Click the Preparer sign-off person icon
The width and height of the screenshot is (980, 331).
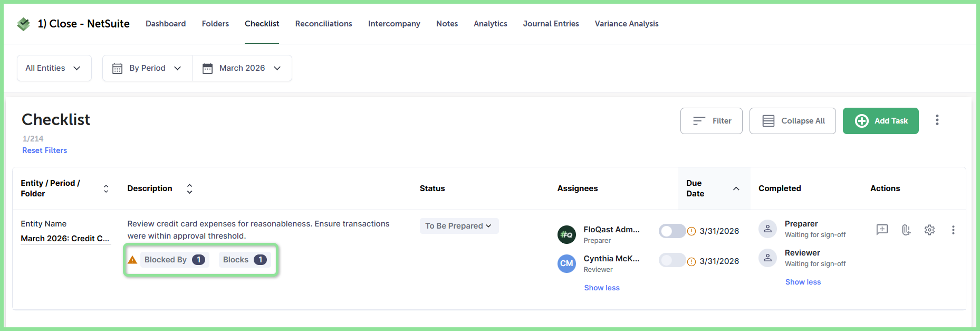(767, 229)
